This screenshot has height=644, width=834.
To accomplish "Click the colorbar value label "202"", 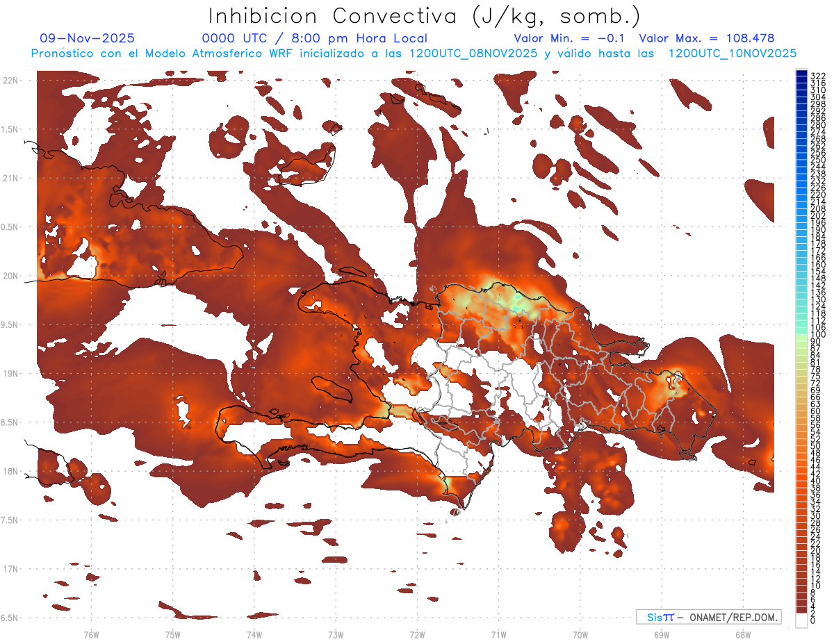I will click(x=818, y=215).
